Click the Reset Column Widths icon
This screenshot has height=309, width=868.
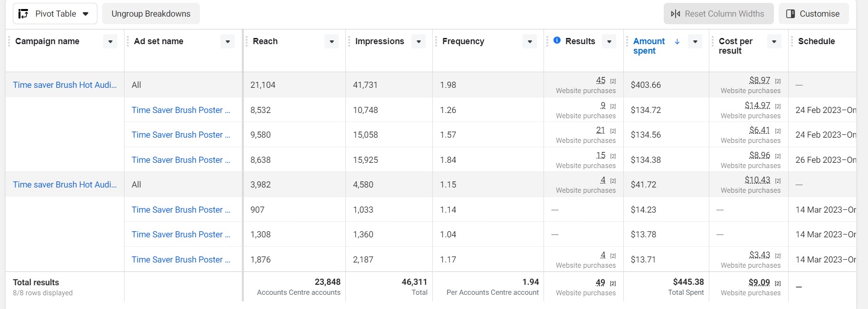(x=675, y=14)
